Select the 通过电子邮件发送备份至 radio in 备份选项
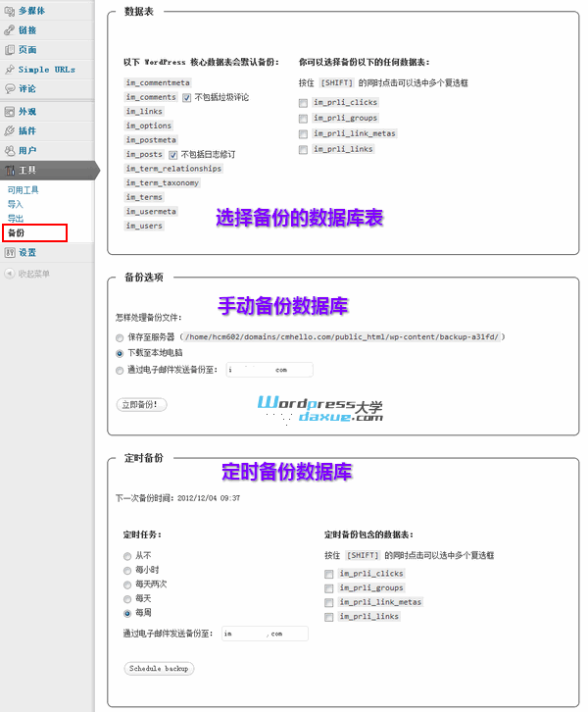Image resolution: width=588 pixels, height=712 pixels. point(120,371)
